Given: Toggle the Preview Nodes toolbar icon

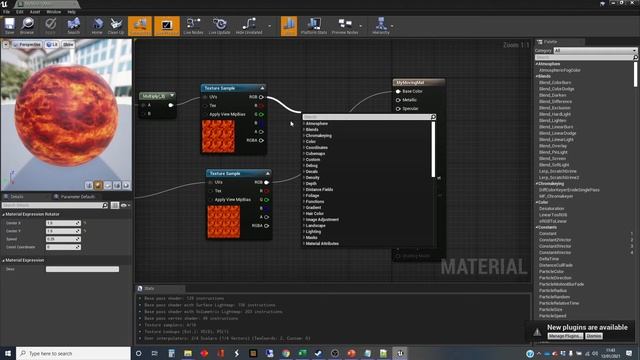Looking at the screenshot, I should click(x=345, y=26).
